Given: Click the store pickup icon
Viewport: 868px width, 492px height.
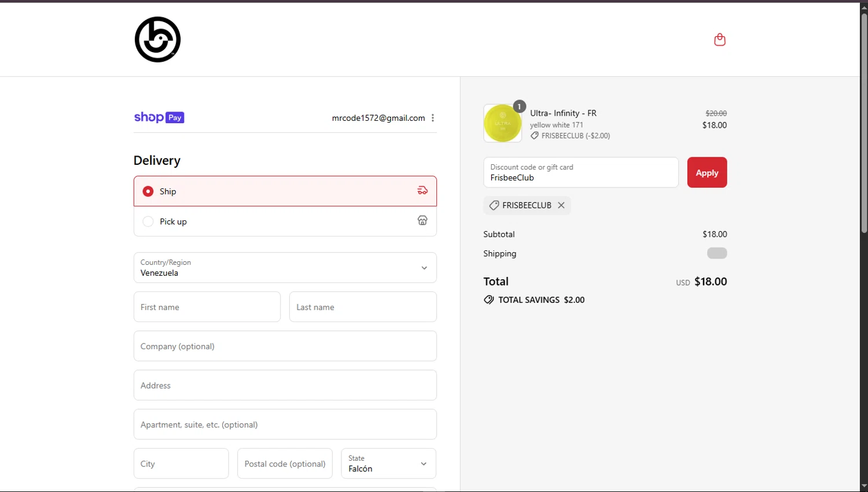Looking at the screenshot, I should (422, 221).
